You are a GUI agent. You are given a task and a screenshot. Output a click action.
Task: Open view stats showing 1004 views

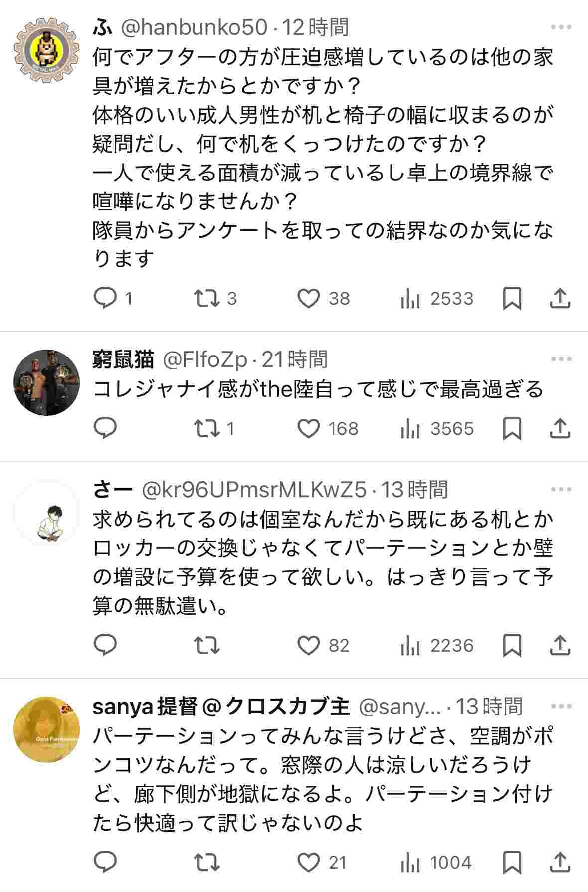pos(436,862)
